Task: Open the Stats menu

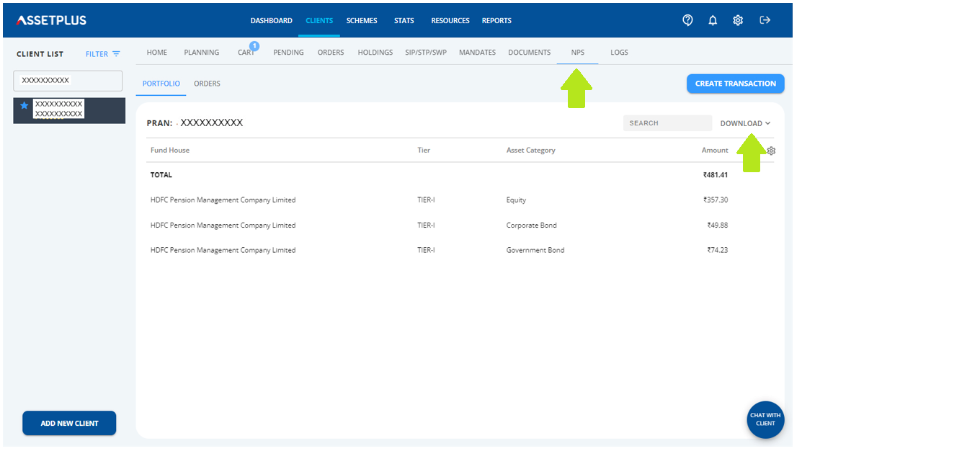Action: click(x=404, y=21)
